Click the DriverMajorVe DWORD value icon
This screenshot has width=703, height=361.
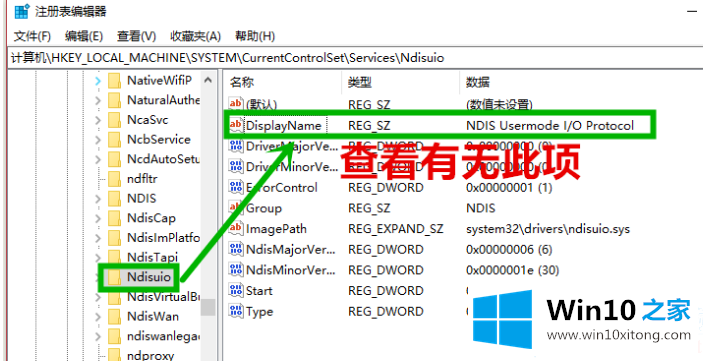tap(235, 146)
